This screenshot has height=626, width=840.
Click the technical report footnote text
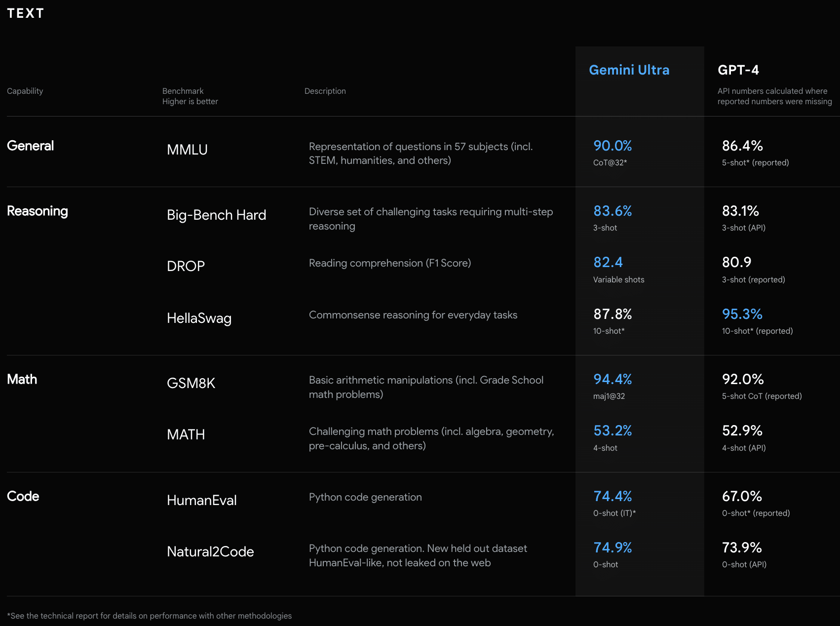coord(150,616)
